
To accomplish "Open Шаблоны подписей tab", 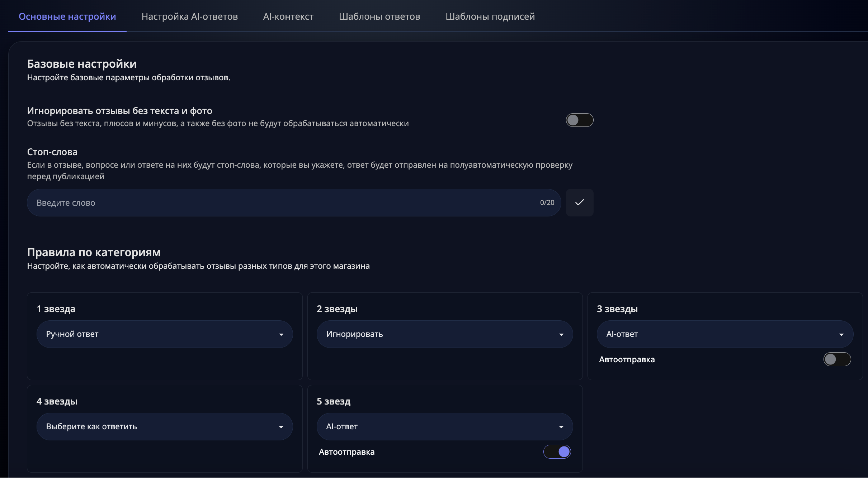I will [x=490, y=16].
